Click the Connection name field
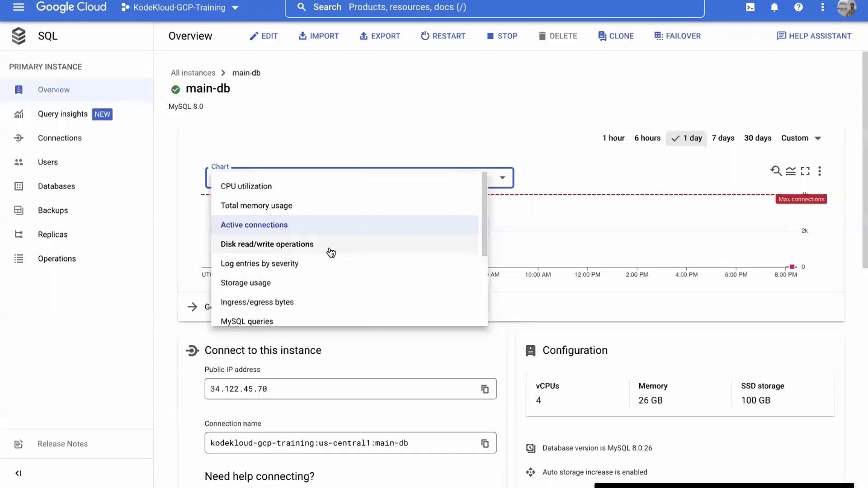 (350, 443)
